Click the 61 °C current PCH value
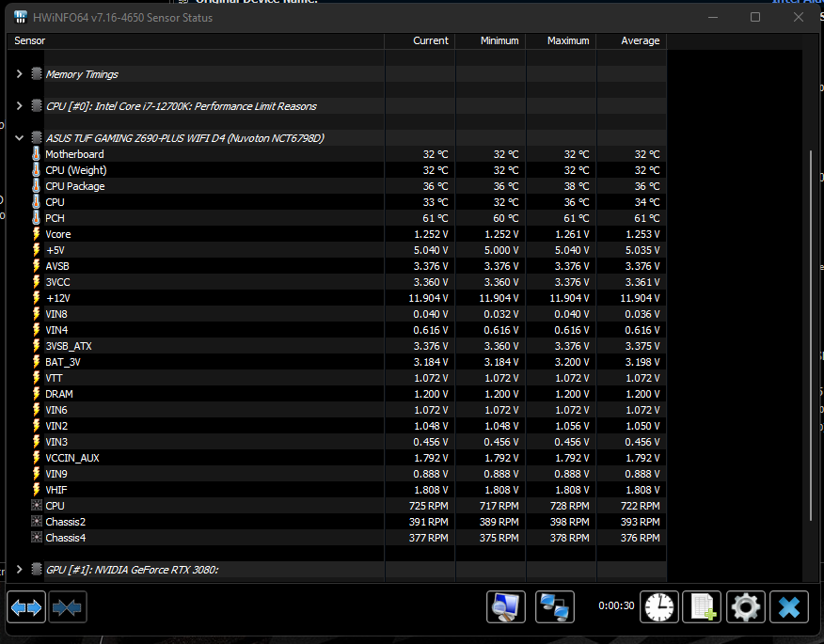 tap(436, 218)
